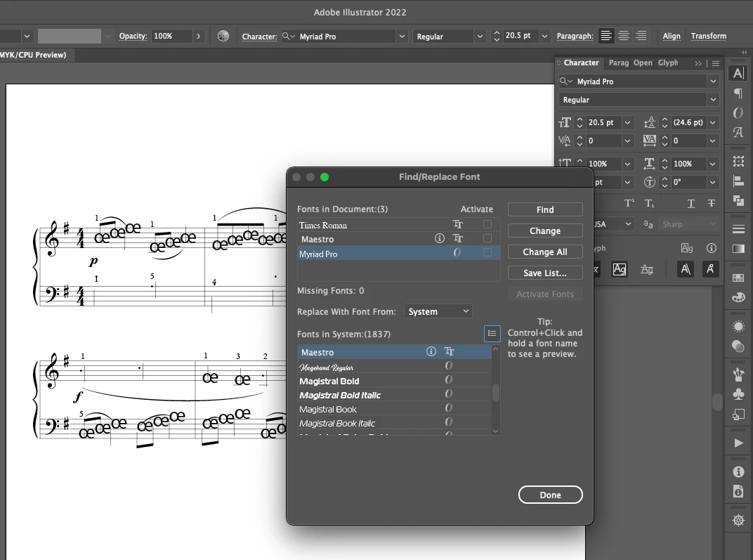Screen dimensions: 753x560
Task: Open the control bar Regular style dropdown
Action: pyautogui.click(x=479, y=36)
